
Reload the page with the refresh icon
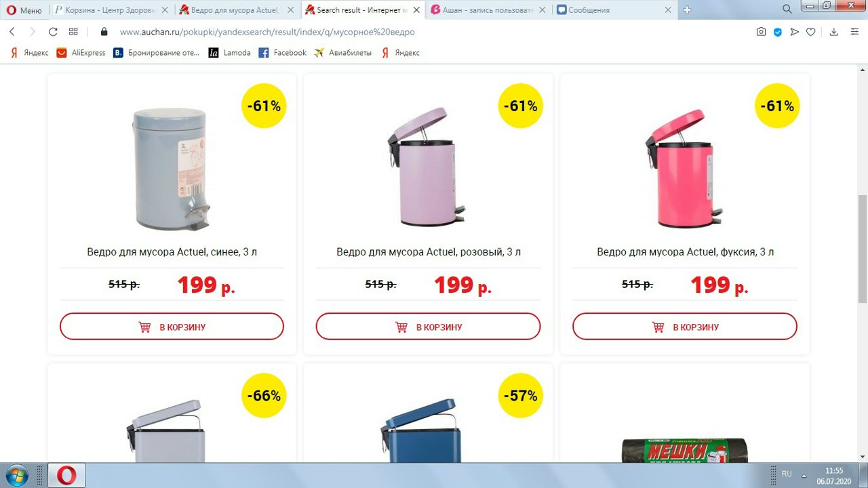pyautogui.click(x=53, y=32)
